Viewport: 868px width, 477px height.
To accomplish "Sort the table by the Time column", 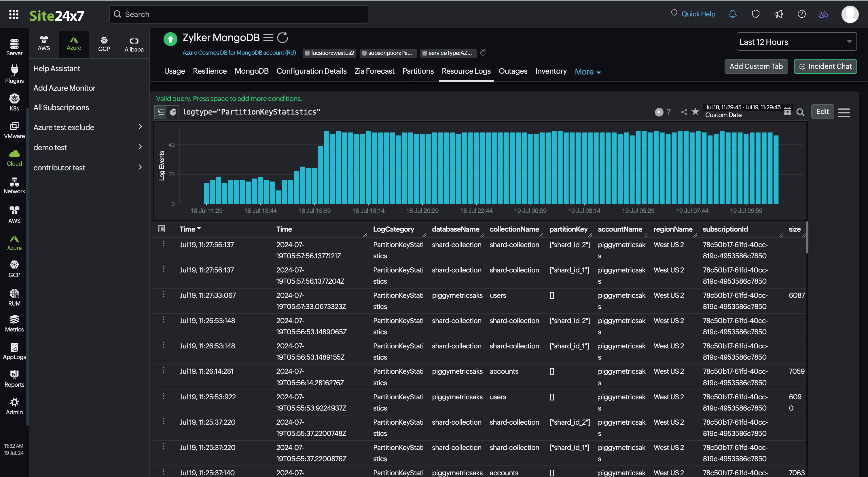I will [x=190, y=228].
